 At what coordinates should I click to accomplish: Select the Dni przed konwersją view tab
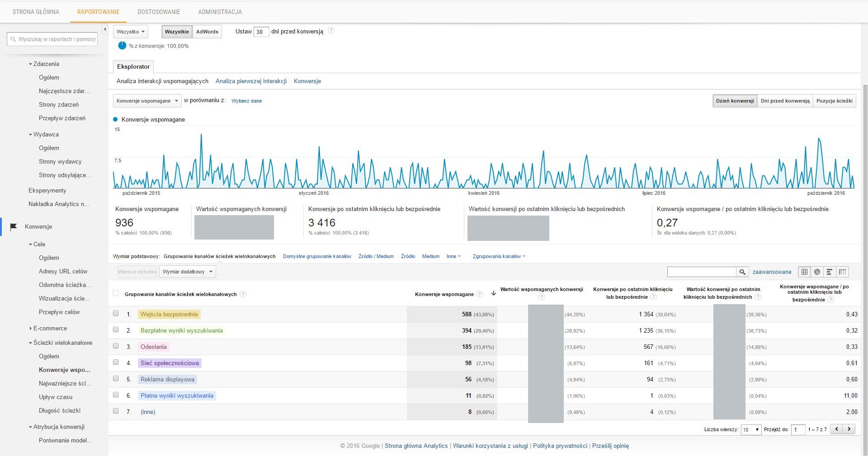pyautogui.click(x=785, y=101)
